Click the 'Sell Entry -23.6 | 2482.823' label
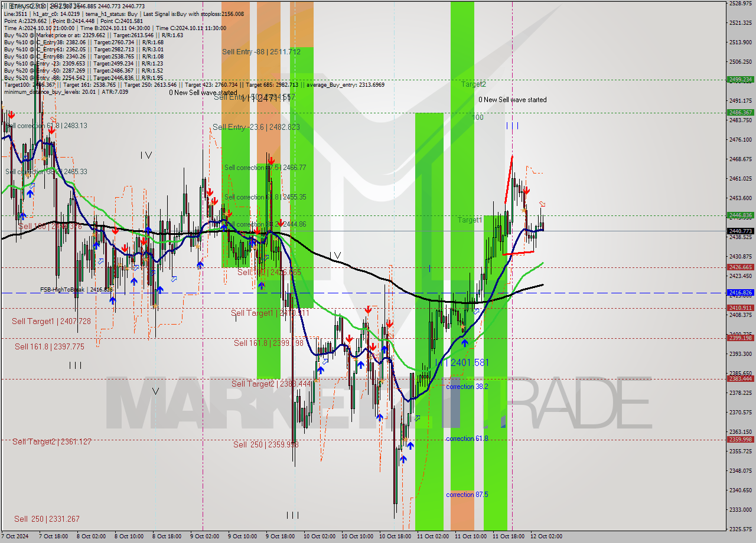 [x=256, y=127]
